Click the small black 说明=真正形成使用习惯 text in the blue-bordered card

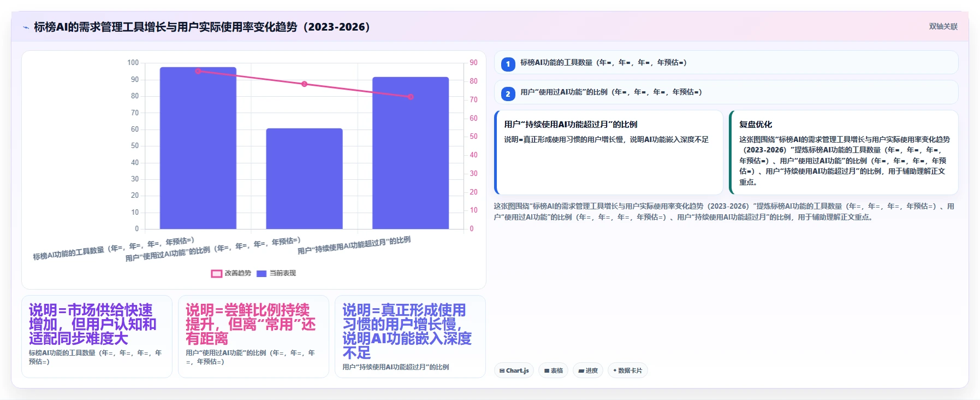(x=606, y=140)
